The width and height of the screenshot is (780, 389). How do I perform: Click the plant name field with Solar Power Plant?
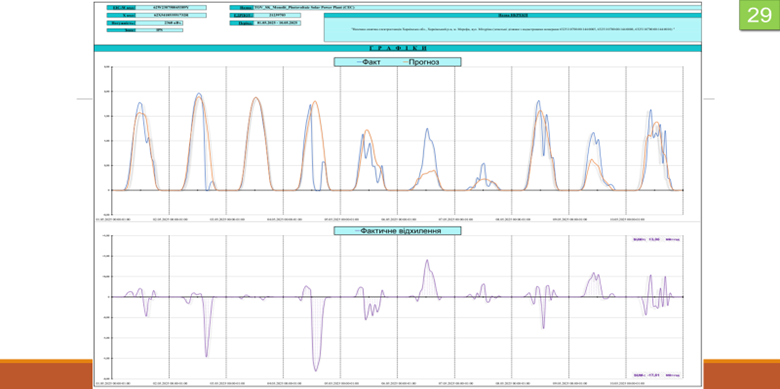(478, 8)
